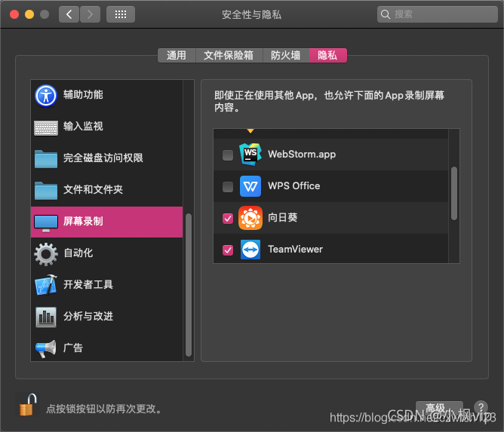This screenshot has width=504, height=432.
Task: Switch to the 文件保险箱 tab
Action: tap(229, 55)
